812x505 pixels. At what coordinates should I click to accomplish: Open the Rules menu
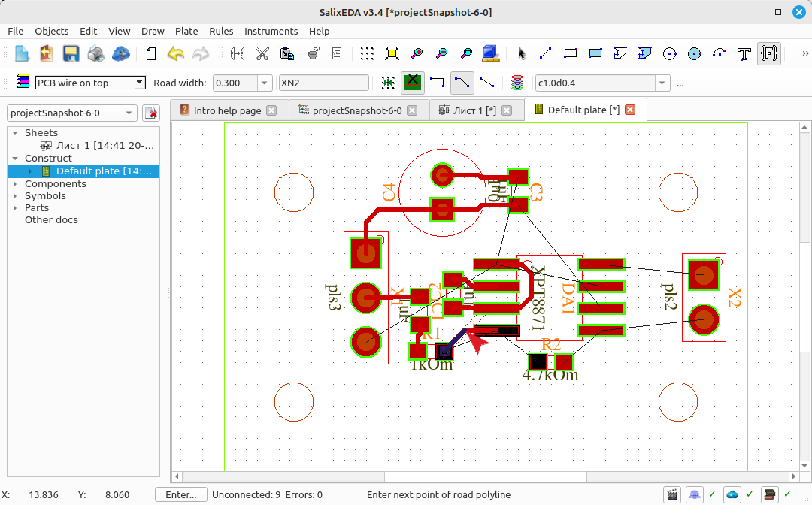tap(221, 31)
